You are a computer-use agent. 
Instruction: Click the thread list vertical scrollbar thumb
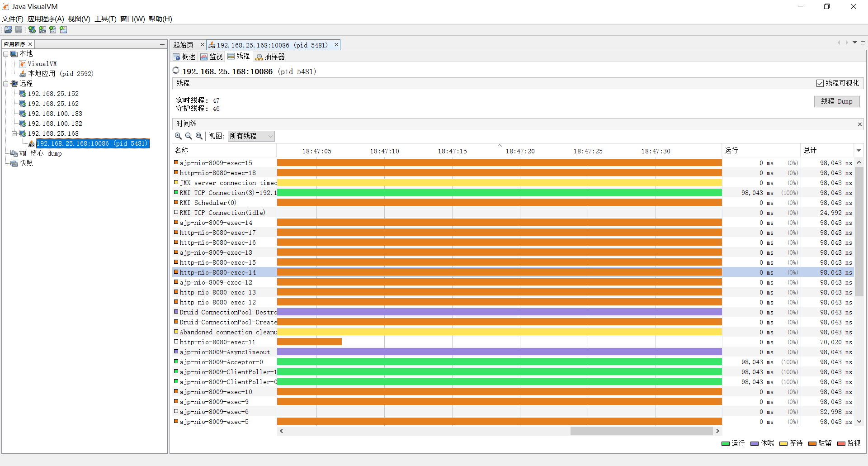[x=859, y=231]
